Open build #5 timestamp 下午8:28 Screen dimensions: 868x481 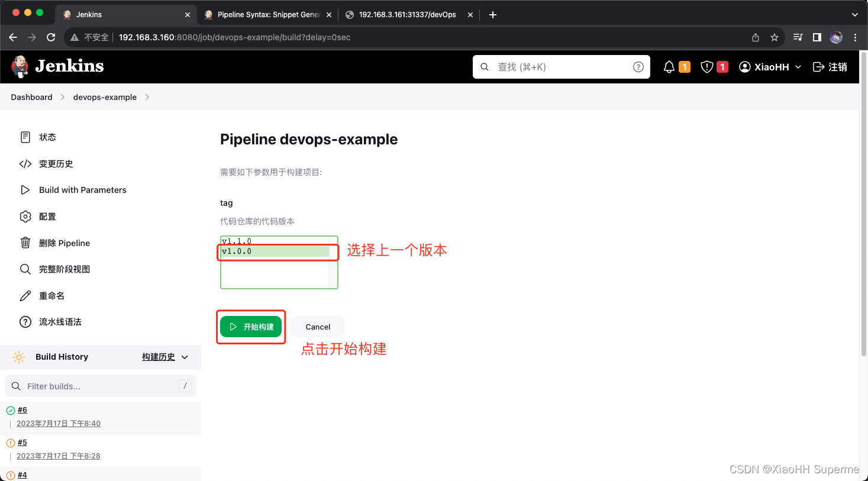click(x=59, y=456)
